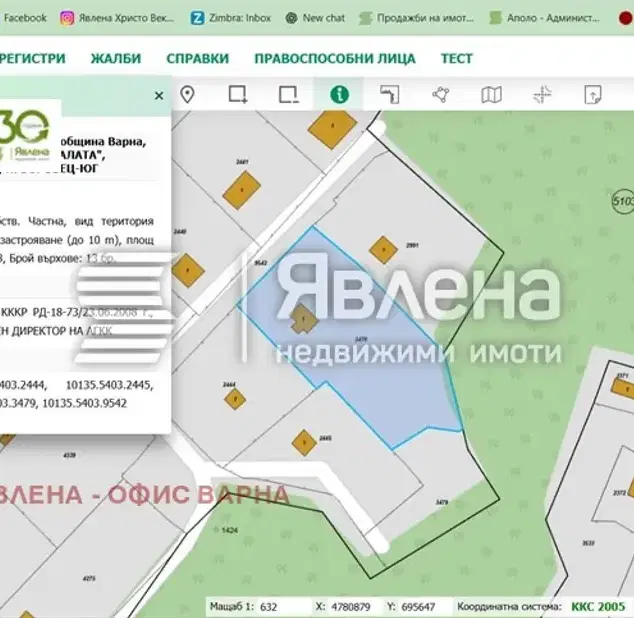Click the building in parcel 2444
634x618 pixels.
(x=235, y=400)
